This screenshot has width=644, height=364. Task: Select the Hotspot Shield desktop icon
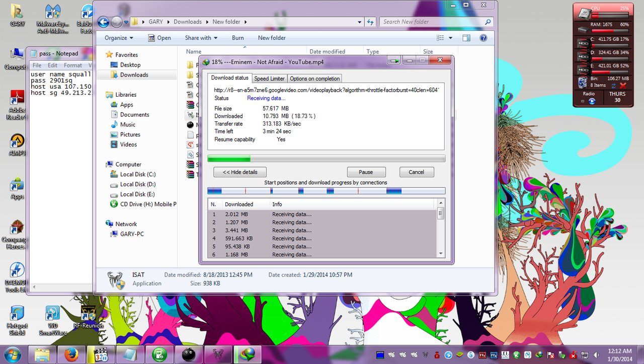click(17, 320)
